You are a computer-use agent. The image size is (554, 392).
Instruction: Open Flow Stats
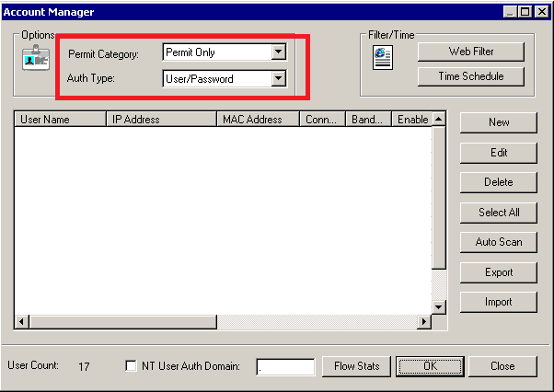point(356,366)
